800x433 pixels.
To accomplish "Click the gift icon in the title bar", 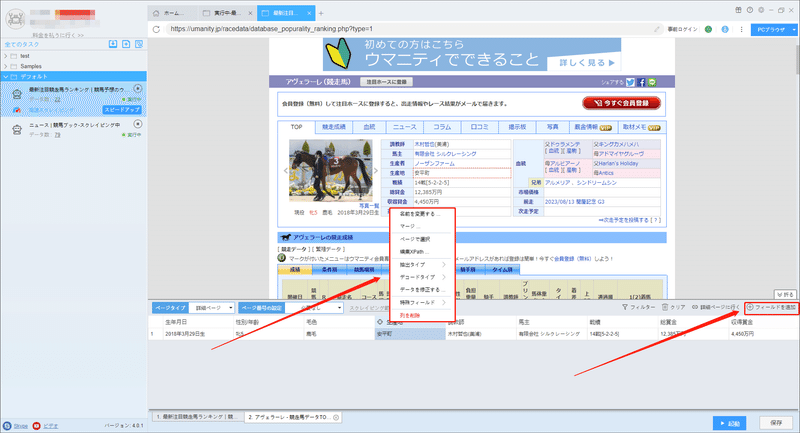I will click(x=738, y=10).
